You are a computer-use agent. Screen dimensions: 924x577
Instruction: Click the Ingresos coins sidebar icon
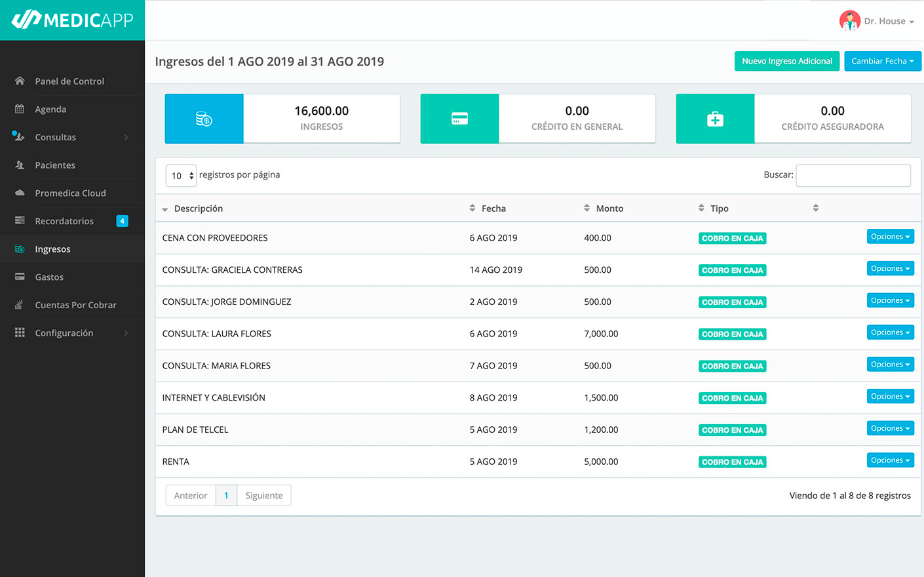[20, 249]
